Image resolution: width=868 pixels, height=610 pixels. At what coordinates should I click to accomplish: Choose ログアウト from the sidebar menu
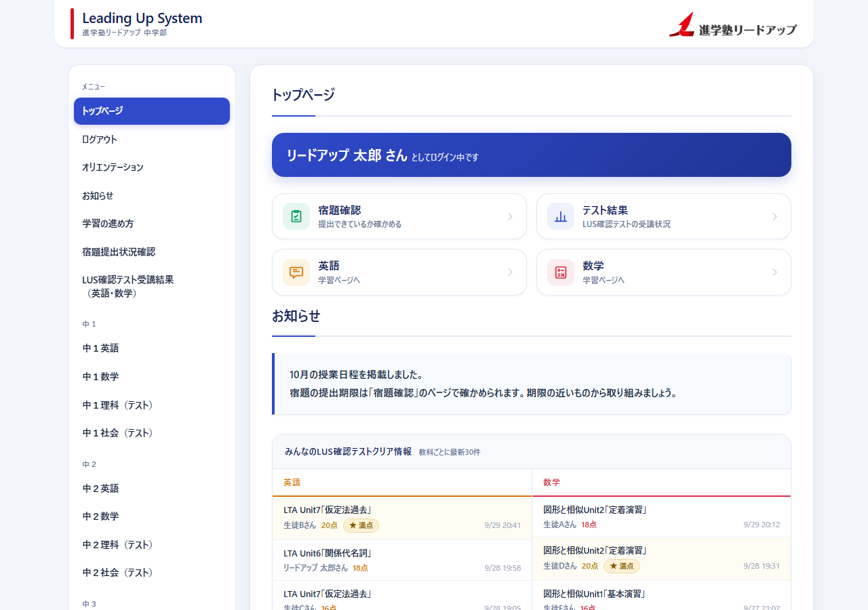[x=152, y=139]
